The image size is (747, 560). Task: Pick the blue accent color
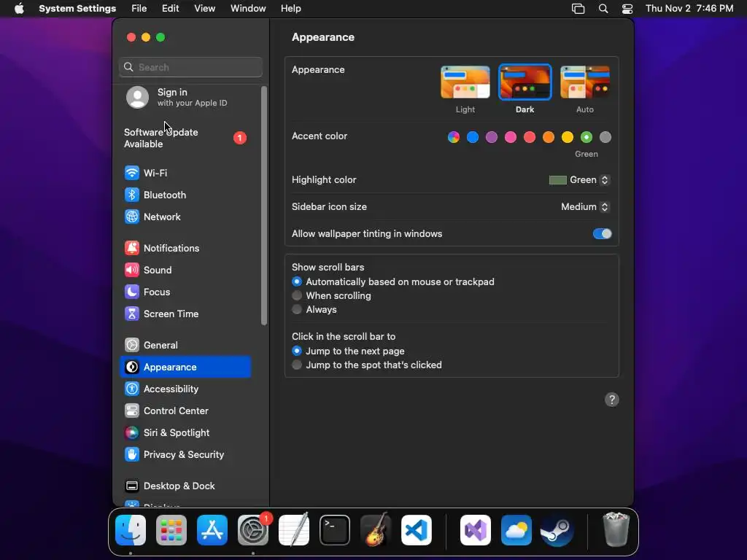(x=473, y=138)
